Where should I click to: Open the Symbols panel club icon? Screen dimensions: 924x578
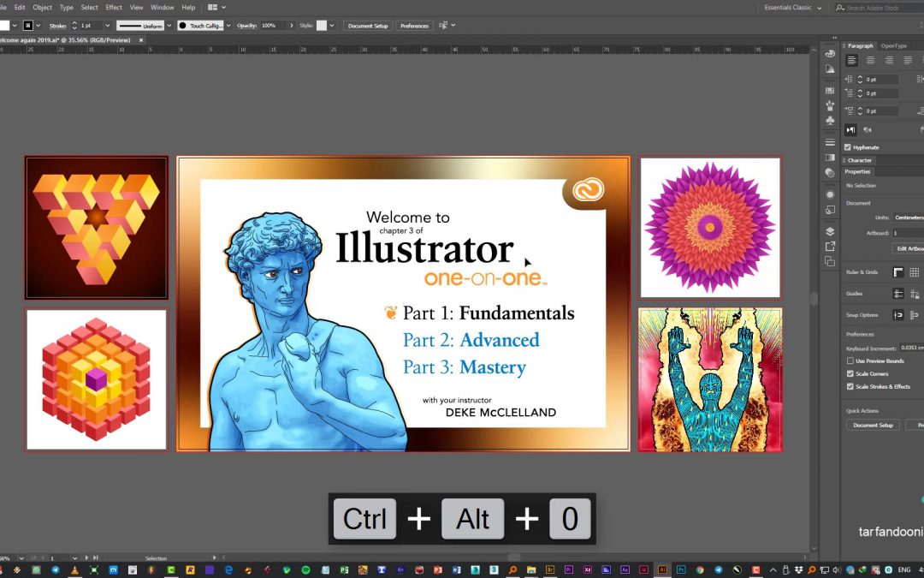click(830, 121)
